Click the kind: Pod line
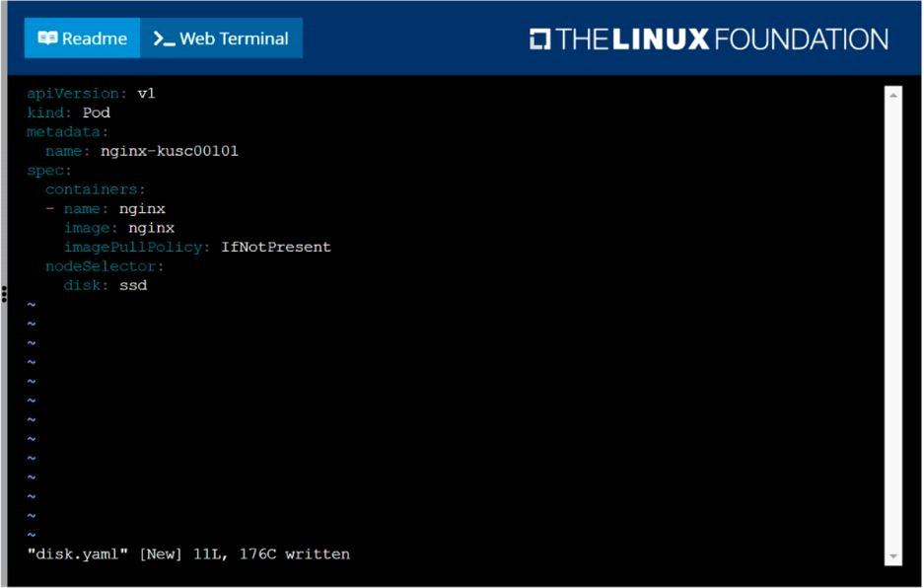Viewport: 924px width, 588px height. pyautogui.click(x=68, y=112)
